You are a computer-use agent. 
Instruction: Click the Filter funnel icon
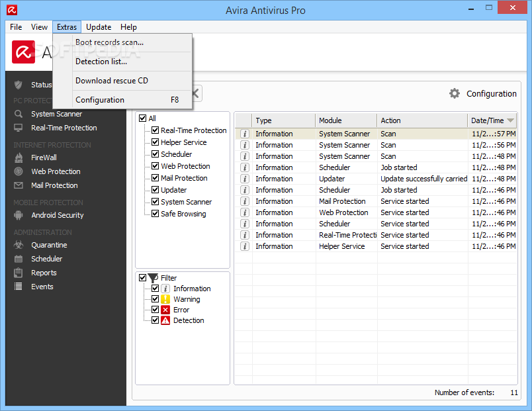[154, 278]
